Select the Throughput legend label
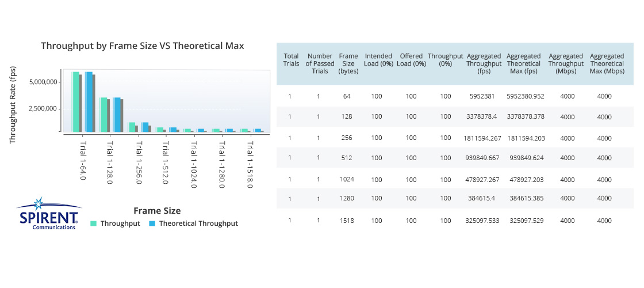Image resolution: width=644 pixels, height=288 pixels. (120, 223)
